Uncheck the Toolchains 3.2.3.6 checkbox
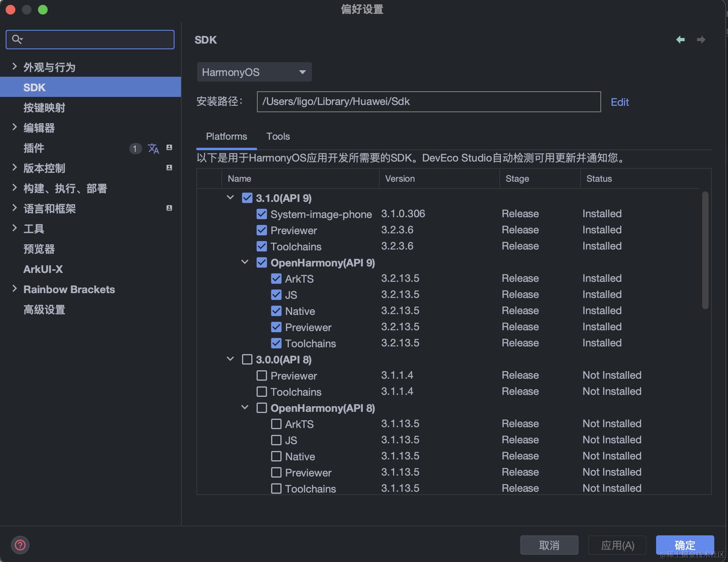 click(x=262, y=246)
